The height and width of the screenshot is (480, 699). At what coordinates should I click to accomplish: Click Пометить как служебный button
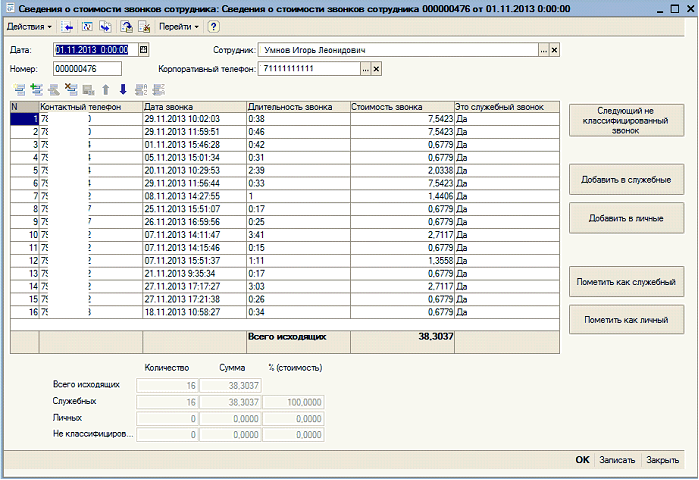[626, 282]
